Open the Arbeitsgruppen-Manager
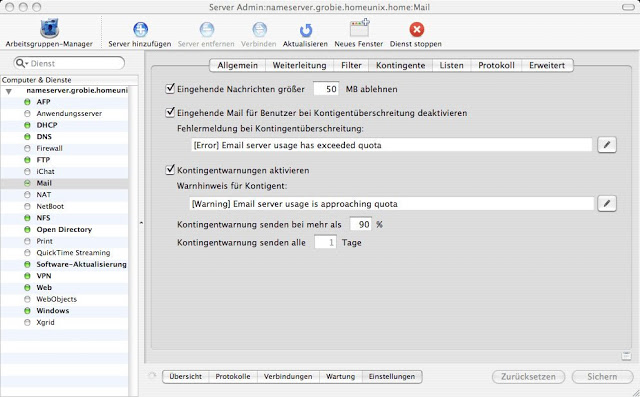This screenshot has height=397, width=640. pyautogui.click(x=49, y=33)
